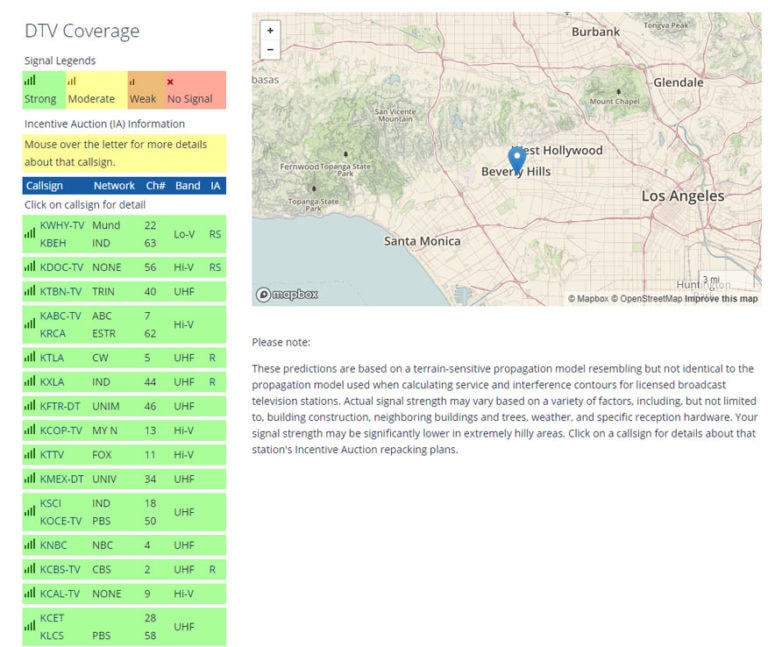Open the KCBS-TV station detail
Viewport: 768px width, 647px height.
tap(60, 571)
